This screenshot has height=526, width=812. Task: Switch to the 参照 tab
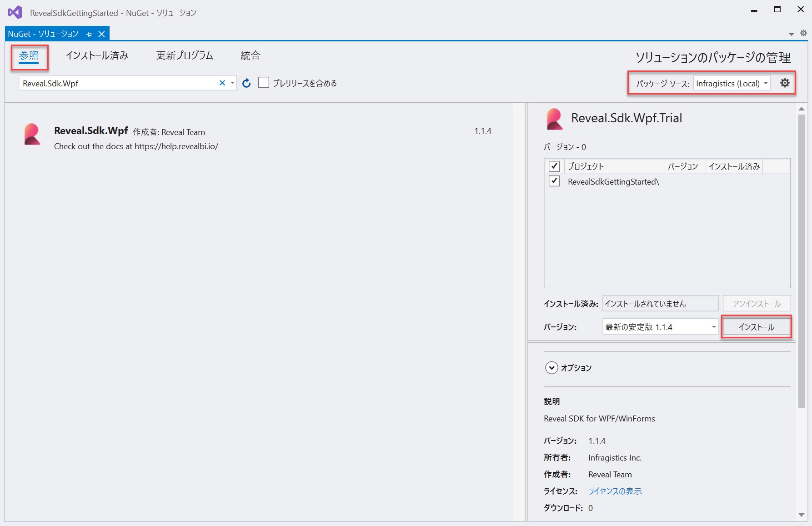(x=29, y=55)
